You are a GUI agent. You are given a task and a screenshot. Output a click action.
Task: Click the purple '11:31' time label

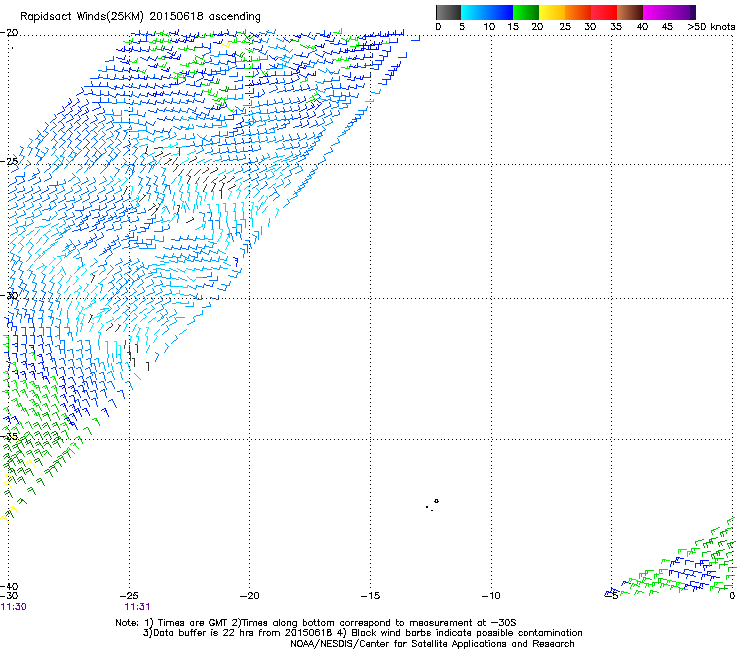(x=137, y=607)
